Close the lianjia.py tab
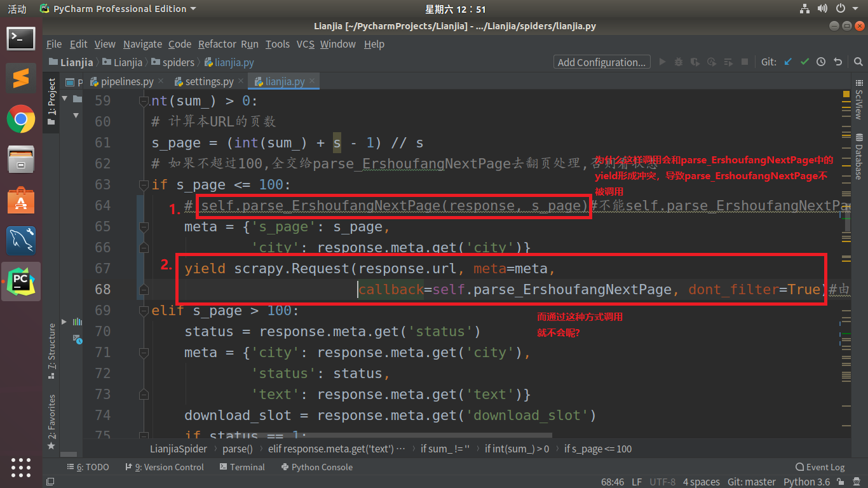 tap(312, 81)
